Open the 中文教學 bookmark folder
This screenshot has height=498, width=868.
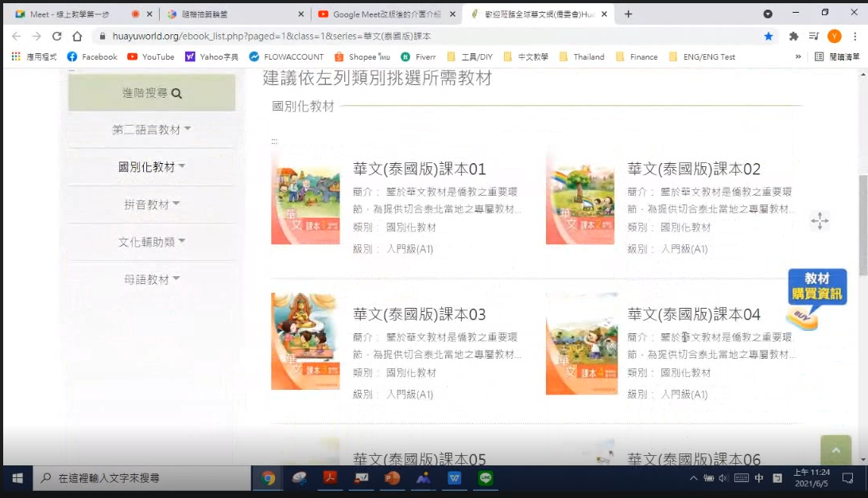[x=526, y=56]
